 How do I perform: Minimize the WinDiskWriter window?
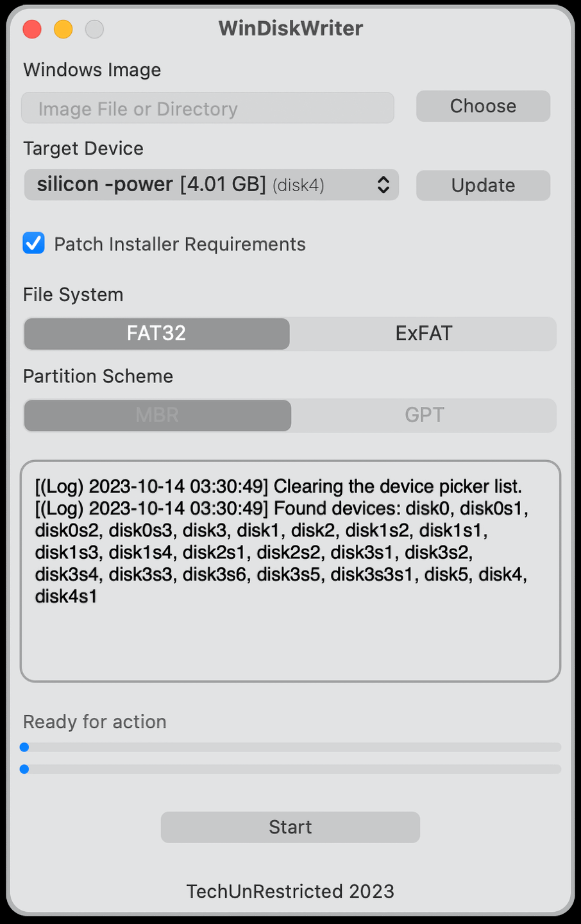coord(63,29)
